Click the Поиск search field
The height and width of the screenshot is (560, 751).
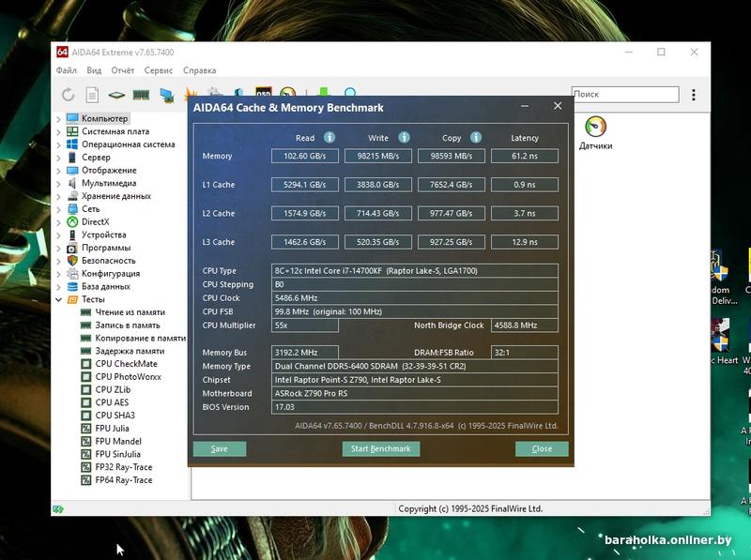[625, 95]
